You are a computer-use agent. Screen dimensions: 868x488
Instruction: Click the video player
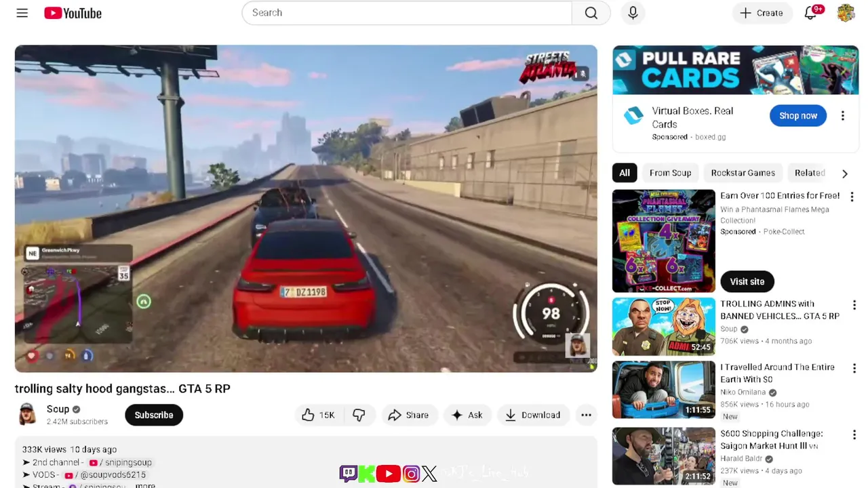pyautogui.click(x=306, y=209)
